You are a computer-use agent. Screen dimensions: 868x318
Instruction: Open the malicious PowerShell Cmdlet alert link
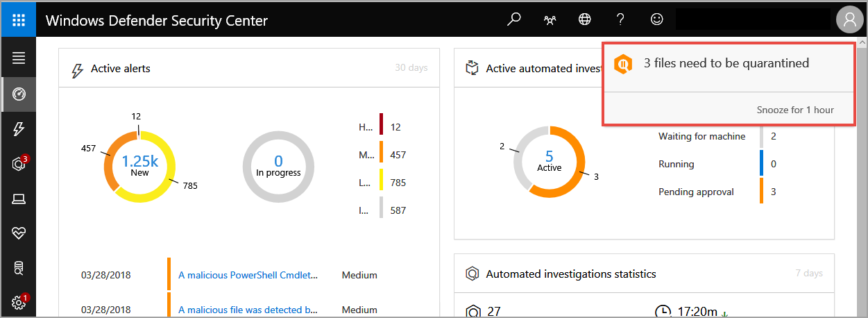pyautogui.click(x=248, y=275)
